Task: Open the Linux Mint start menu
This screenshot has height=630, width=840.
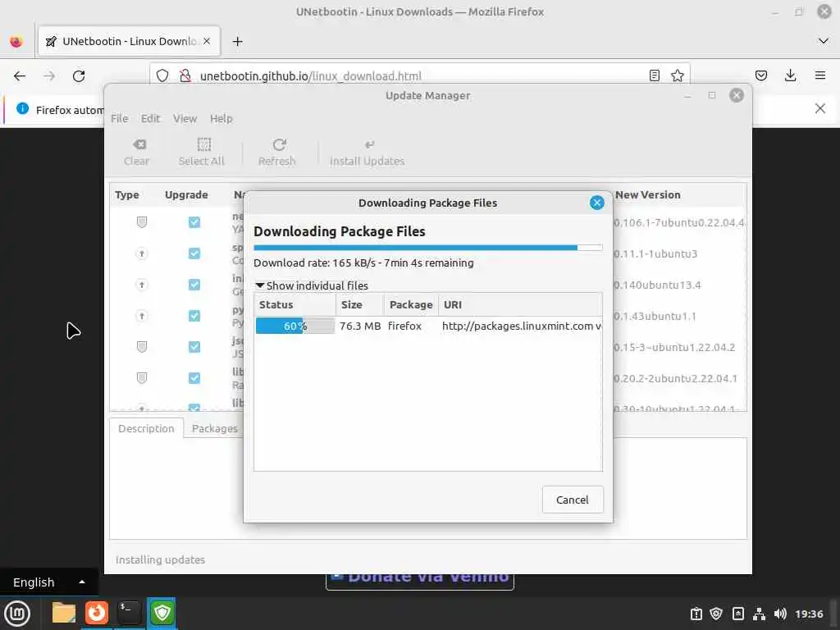Action: (x=17, y=614)
